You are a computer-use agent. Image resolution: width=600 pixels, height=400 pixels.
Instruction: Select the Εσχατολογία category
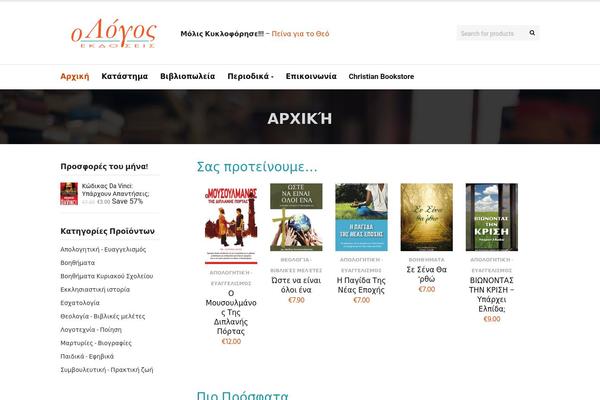click(x=80, y=303)
